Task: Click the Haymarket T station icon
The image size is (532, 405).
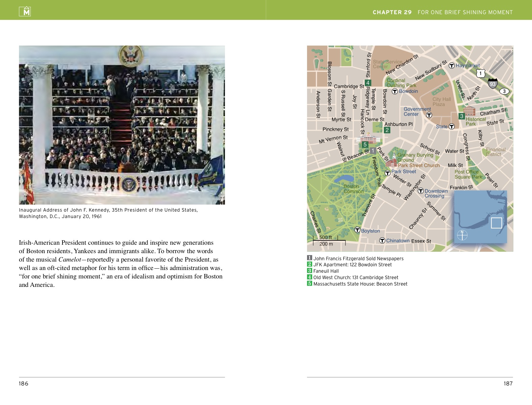Action: tap(452, 65)
